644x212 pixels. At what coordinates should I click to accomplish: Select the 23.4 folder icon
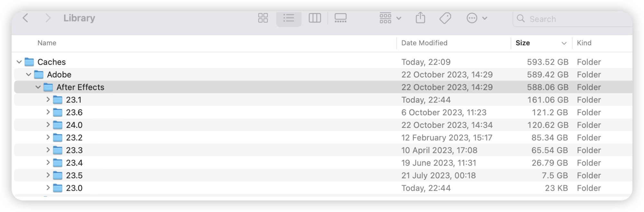click(58, 163)
